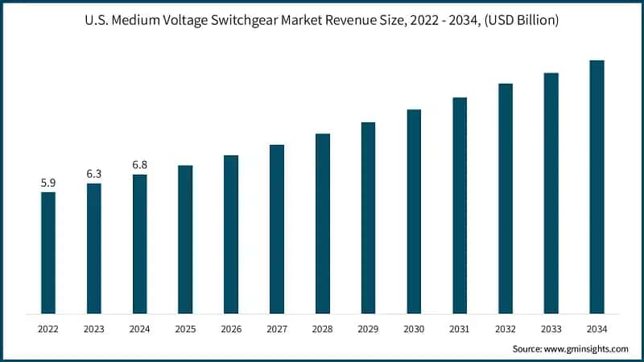This screenshot has height=362, width=644.
Task: Select the 2022 bar
Action: (x=48, y=253)
